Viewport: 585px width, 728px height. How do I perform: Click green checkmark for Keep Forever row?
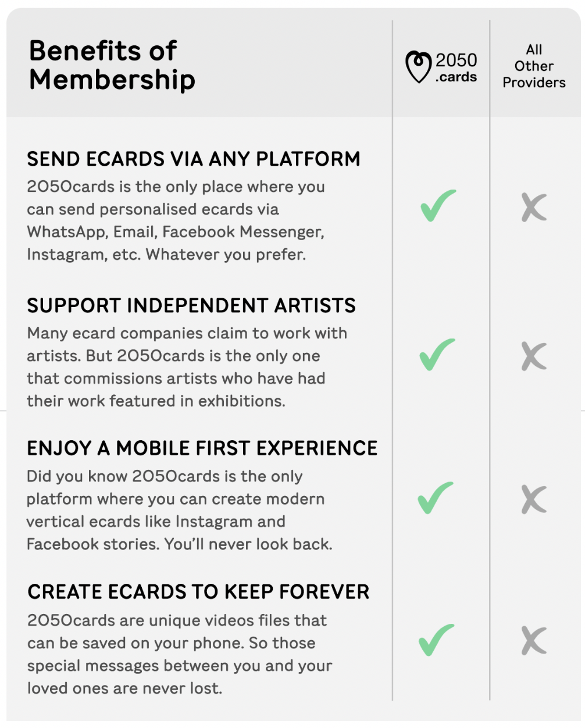[437, 640]
